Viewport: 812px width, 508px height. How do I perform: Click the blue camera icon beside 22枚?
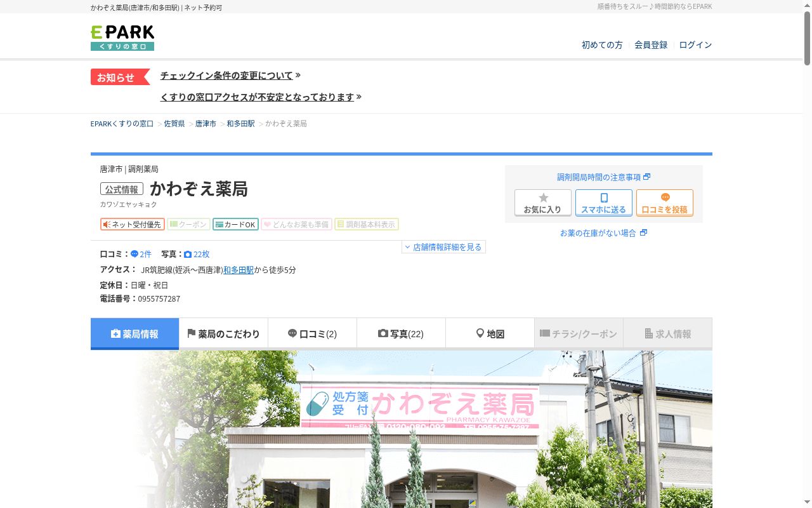188,254
